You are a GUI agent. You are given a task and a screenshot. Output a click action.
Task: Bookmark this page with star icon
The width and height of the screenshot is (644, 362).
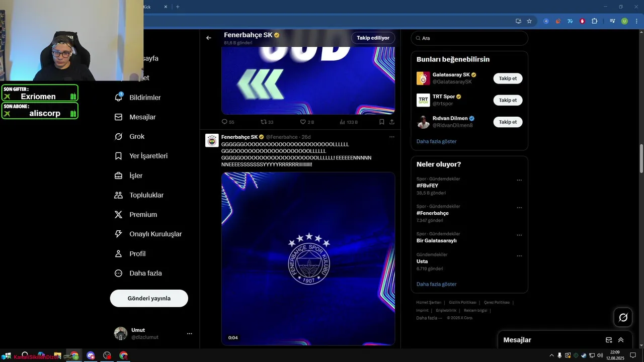point(529,21)
